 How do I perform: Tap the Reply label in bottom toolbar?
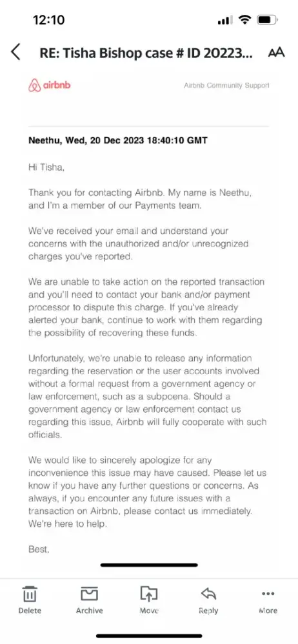(208, 611)
